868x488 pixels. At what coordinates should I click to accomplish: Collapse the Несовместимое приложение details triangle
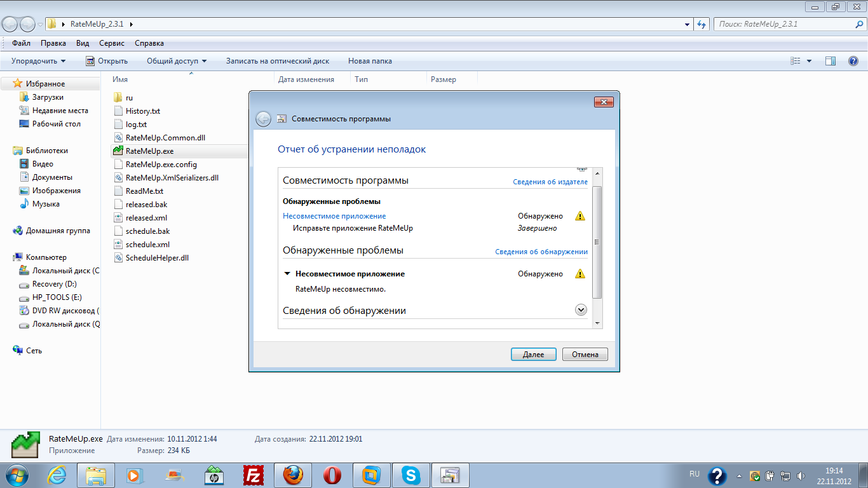[287, 274]
